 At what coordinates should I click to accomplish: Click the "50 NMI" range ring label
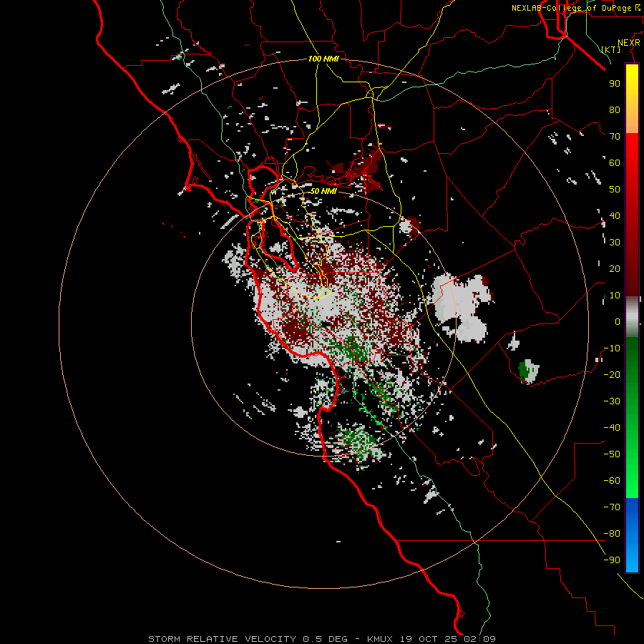tap(323, 191)
